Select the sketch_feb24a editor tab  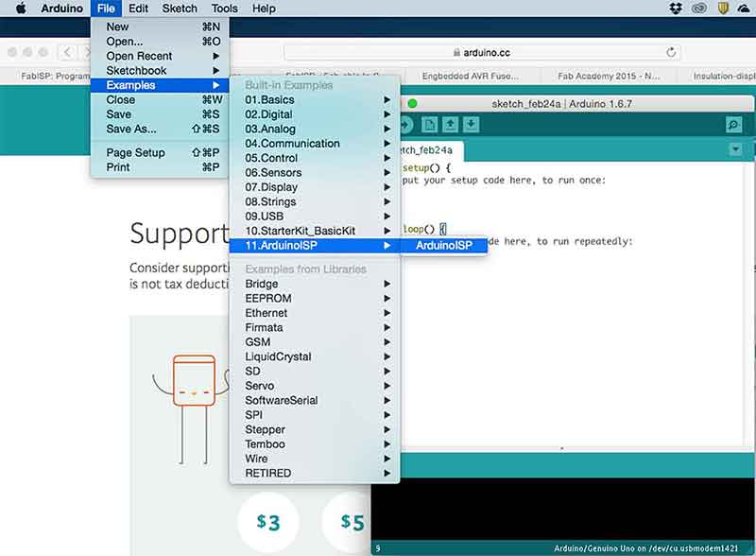431,150
